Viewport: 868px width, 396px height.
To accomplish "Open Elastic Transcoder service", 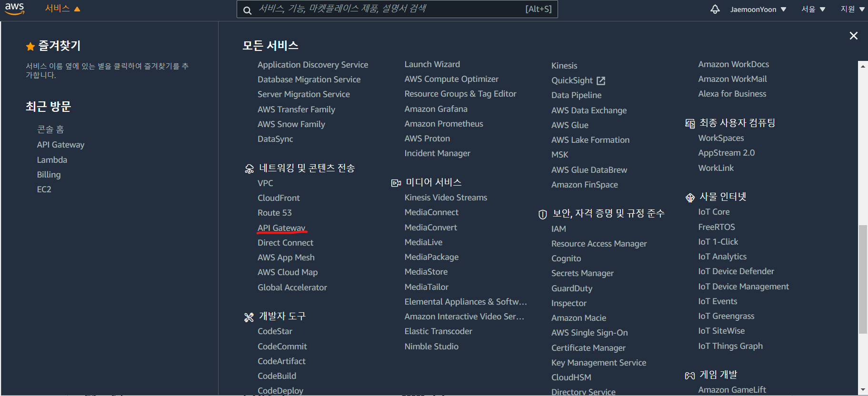I will click(x=438, y=331).
